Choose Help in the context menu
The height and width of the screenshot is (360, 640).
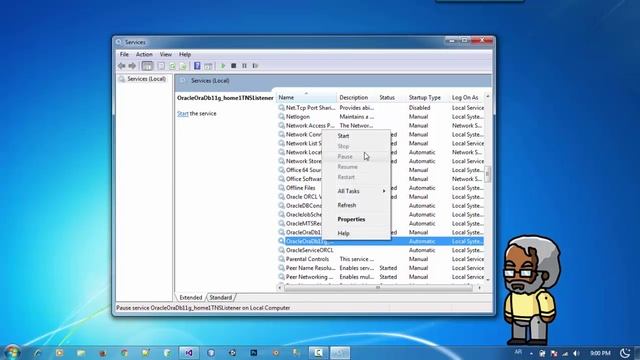356,233
